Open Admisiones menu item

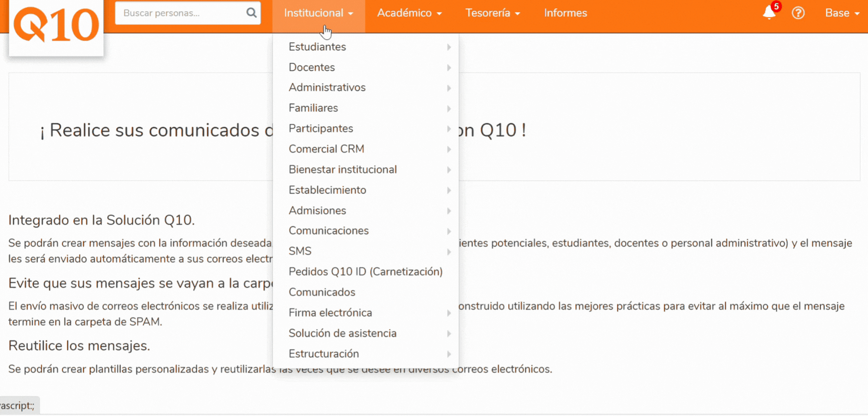click(366, 210)
